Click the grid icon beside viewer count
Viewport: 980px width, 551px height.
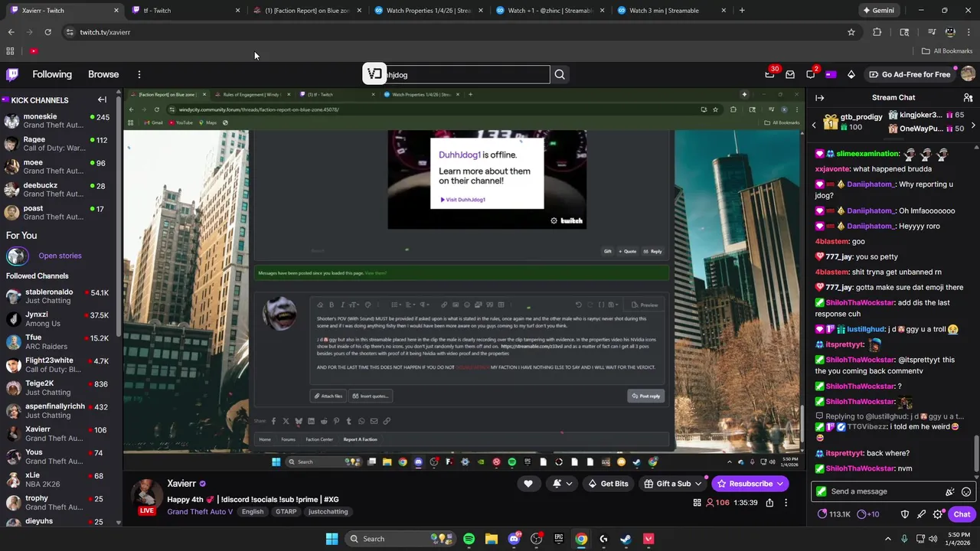pyautogui.click(x=697, y=503)
